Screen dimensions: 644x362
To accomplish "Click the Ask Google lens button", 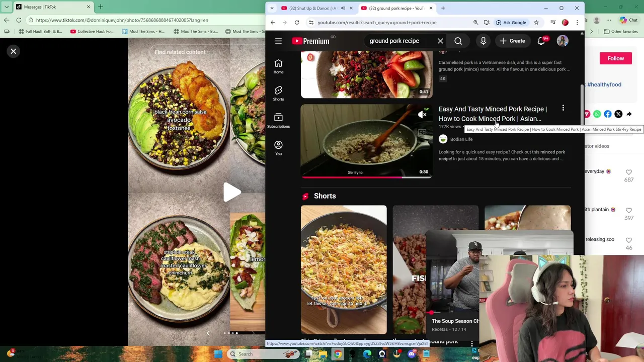I will (511, 23).
